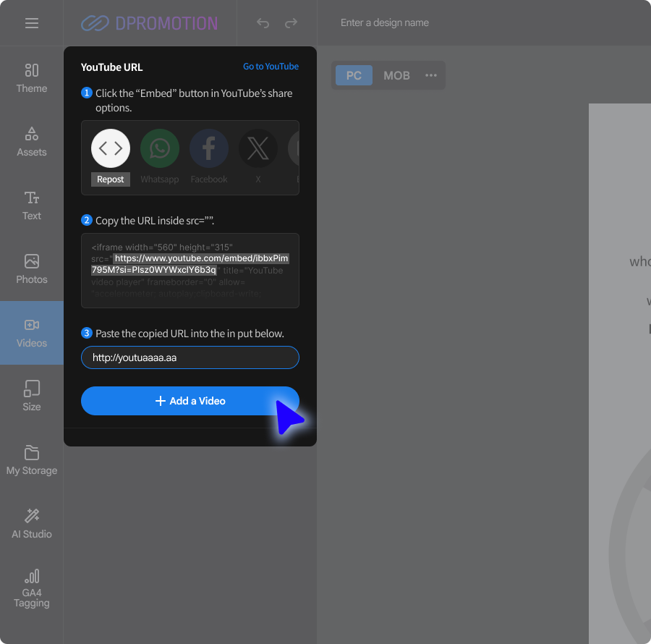
Task: Click the 'Copy the URL inside src' step text
Action: click(155, 221)
